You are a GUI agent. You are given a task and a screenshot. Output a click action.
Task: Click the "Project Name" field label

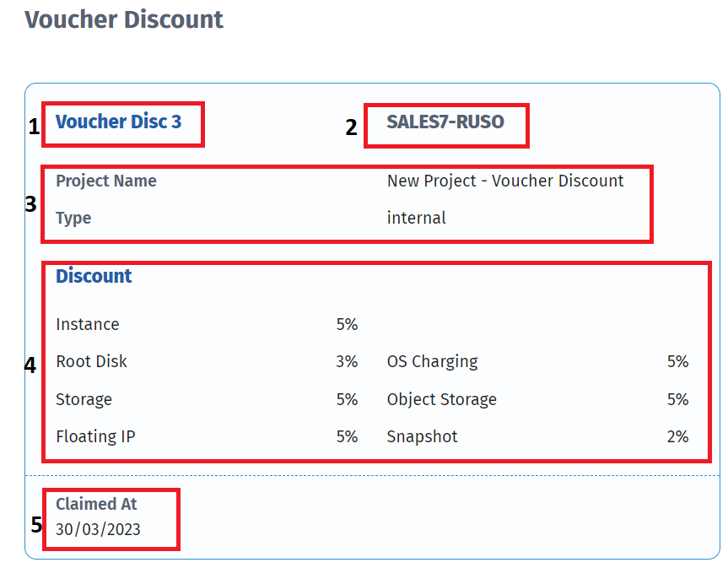coord(106,181)
